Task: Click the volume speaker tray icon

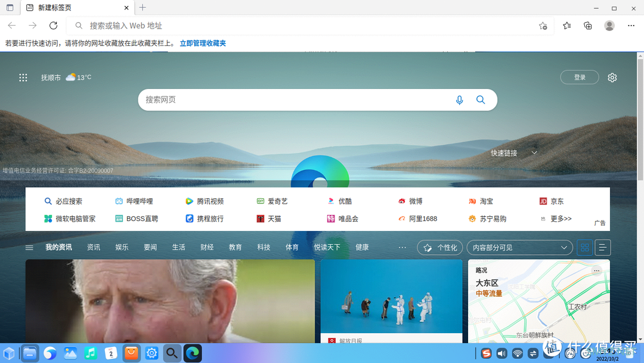Action: coord(502,353)
